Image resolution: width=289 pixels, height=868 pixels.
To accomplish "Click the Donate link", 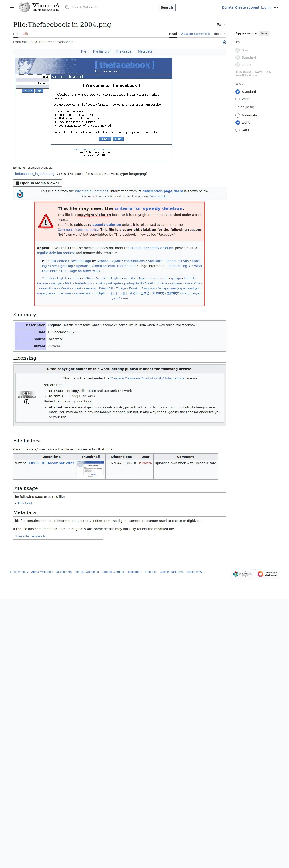I will click(227, 7).
